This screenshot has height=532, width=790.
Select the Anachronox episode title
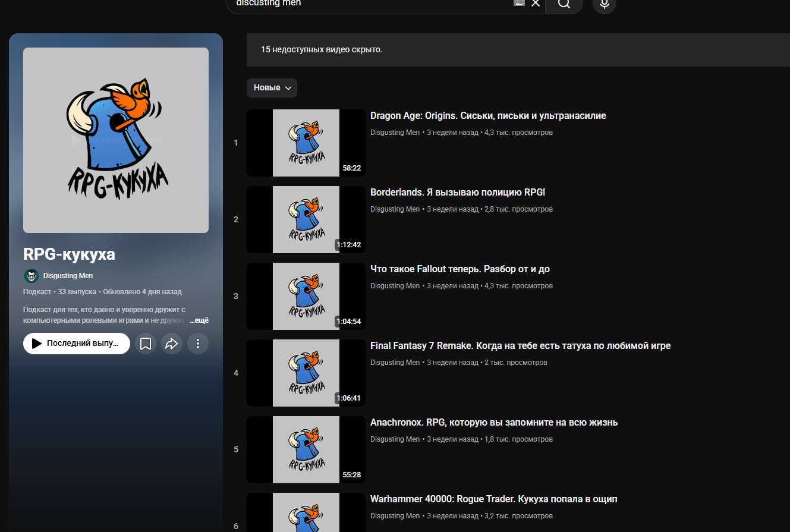(493, 423)
